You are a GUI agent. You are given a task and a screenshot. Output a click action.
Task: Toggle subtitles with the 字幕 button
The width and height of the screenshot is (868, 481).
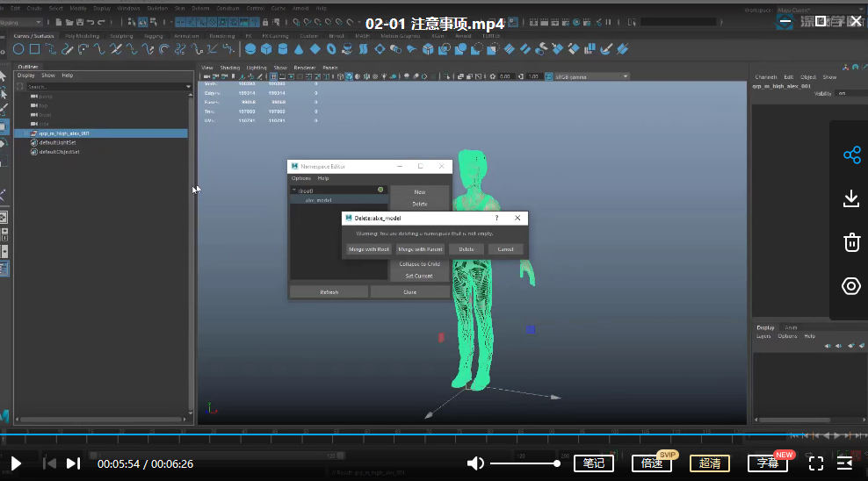click(767, 463)
